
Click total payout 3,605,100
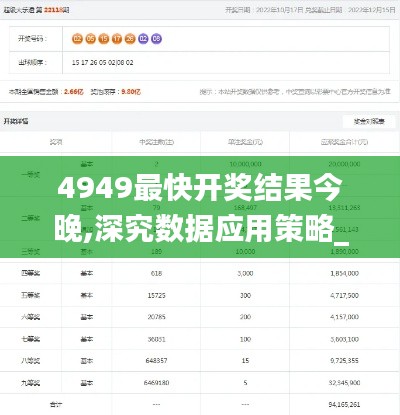[x=344, y=339]
